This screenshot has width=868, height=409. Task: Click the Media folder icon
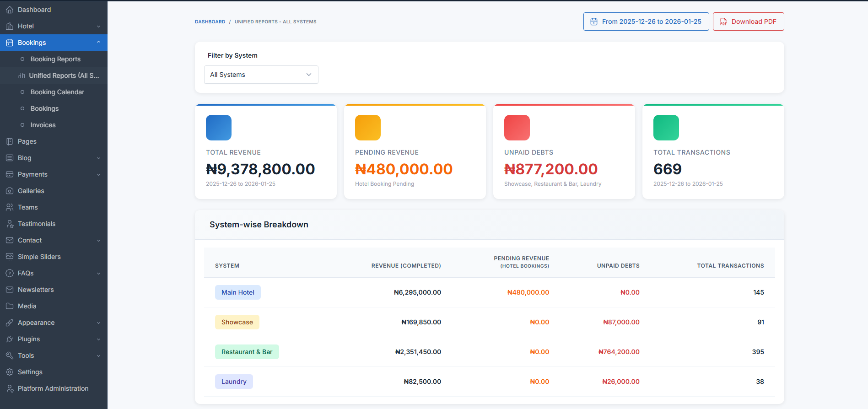[x=10, y=306]
